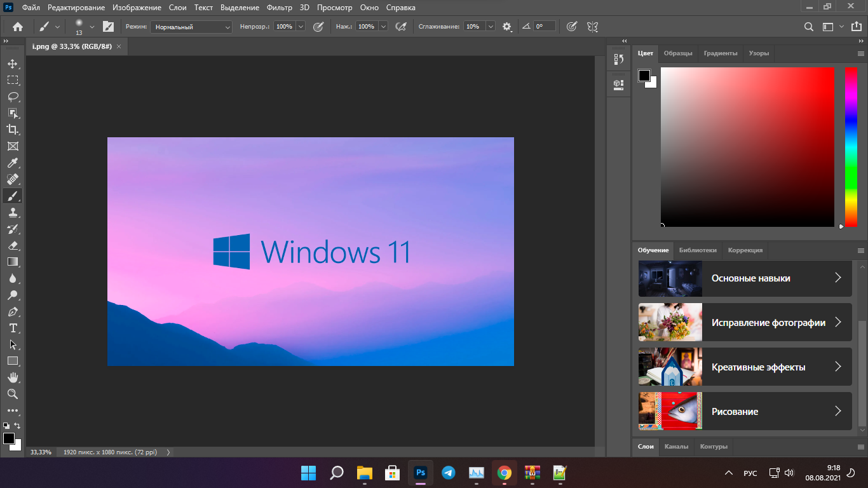This screenshot has height=488, width=868.
Task: Open the blend mode Нормальный dropdown
Action: (191, 27)
